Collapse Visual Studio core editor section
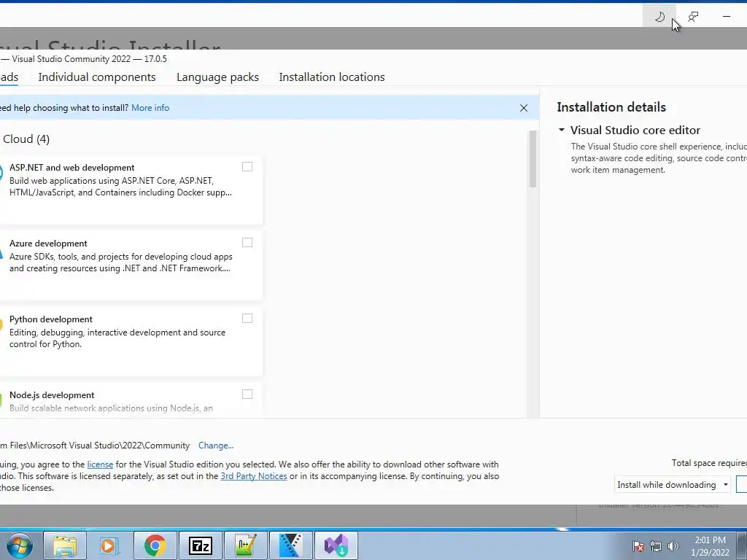 coord(562,130)
